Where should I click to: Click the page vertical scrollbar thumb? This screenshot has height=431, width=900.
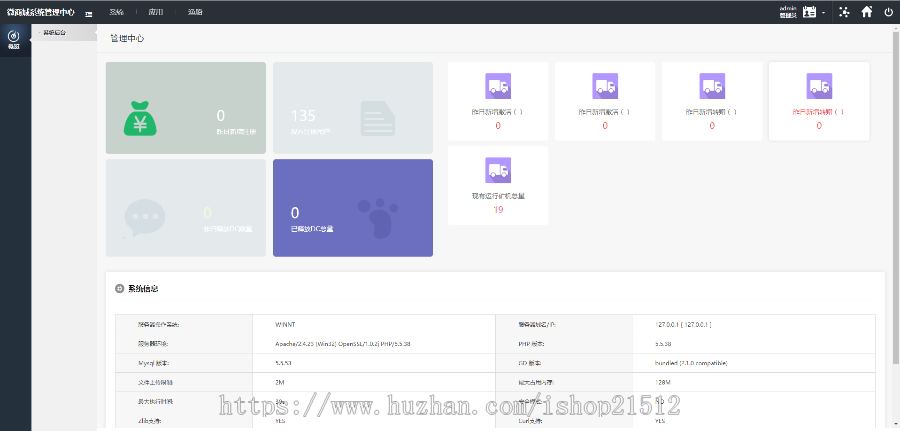[896, 198]
